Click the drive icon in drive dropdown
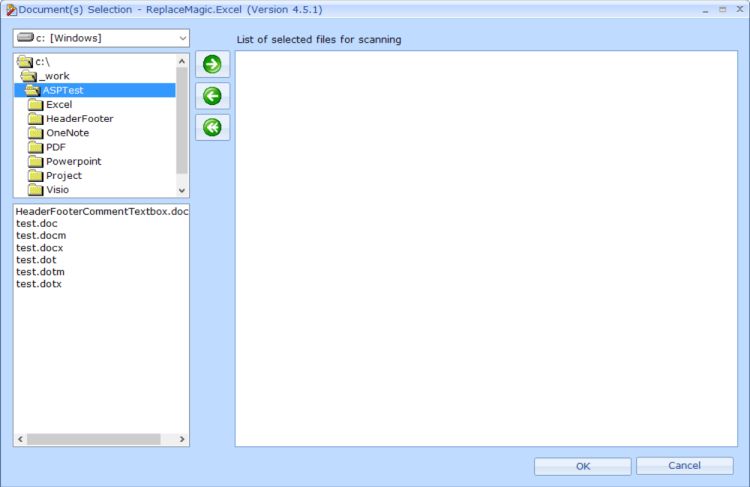The height and width of the screenshot is (487, 750). [25, 37]
